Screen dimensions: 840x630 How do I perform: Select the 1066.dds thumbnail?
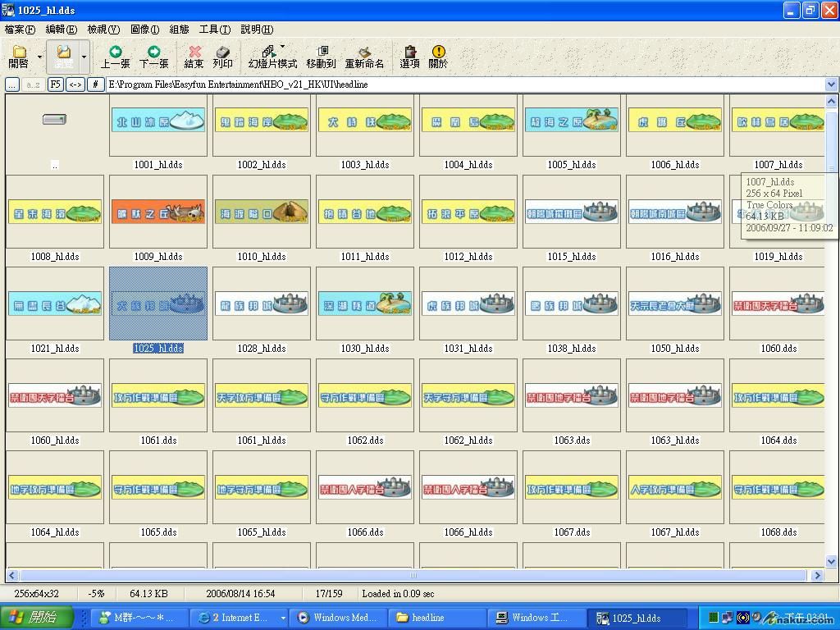click(x=365, y=487)
